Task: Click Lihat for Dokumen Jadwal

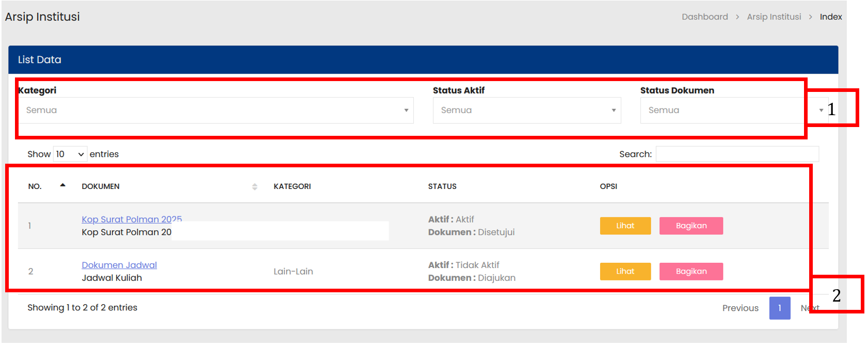Action: pyautogui.click(x=625, y=271)
